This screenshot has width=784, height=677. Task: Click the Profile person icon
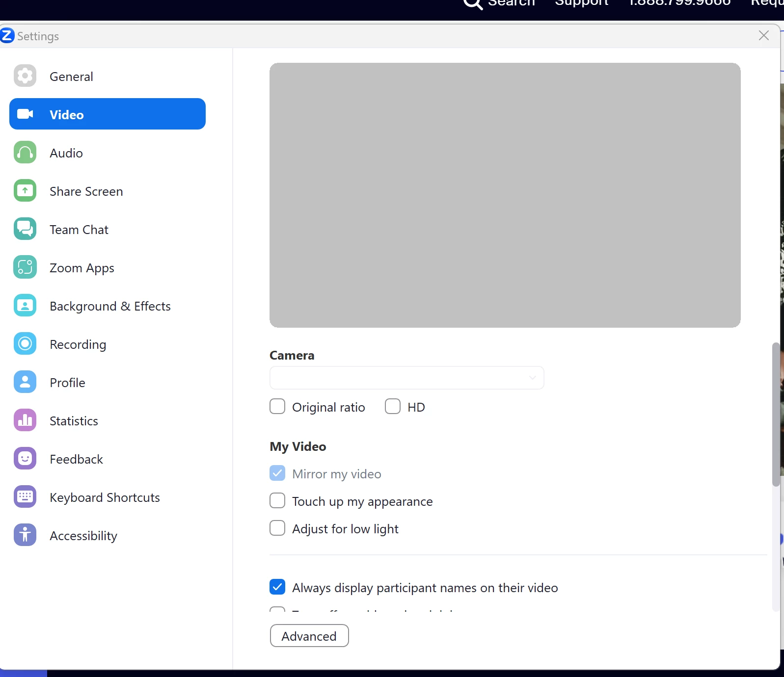25,382
